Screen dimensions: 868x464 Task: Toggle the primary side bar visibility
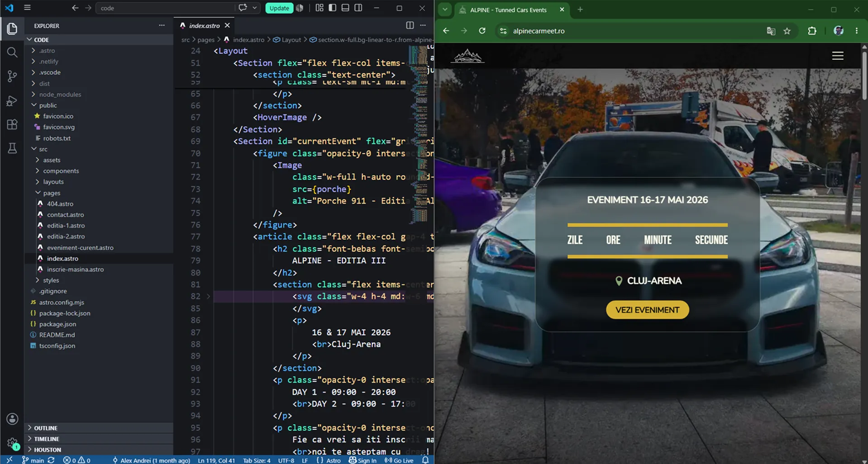333,8
